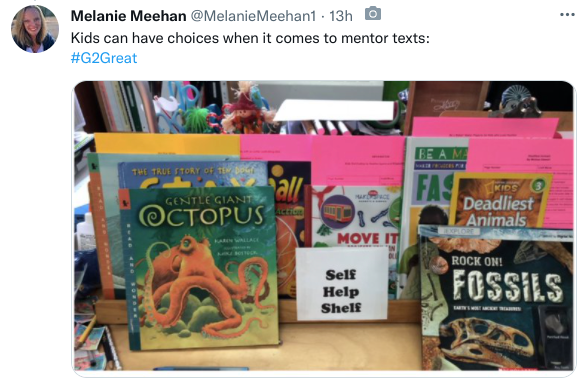Click the Rock On! Fossils book cover
Screen dimensions: 582x386
tap(496, 297)
